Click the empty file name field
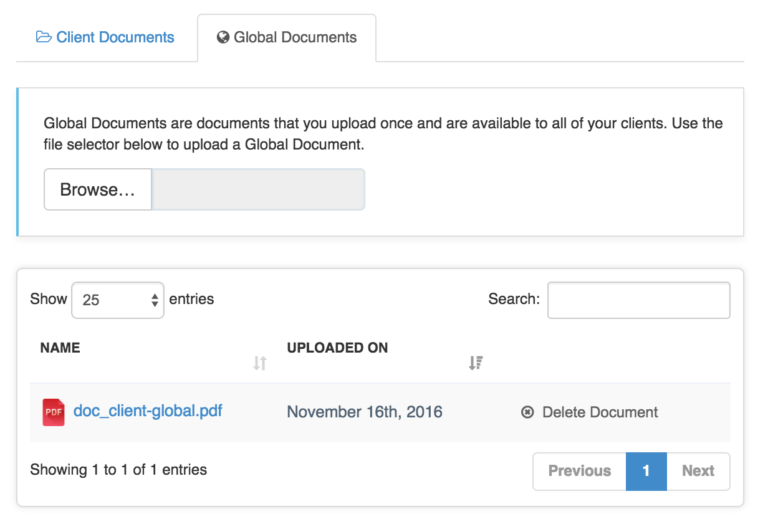This screenshot has width=773, height=532. [x=258, y=189]
